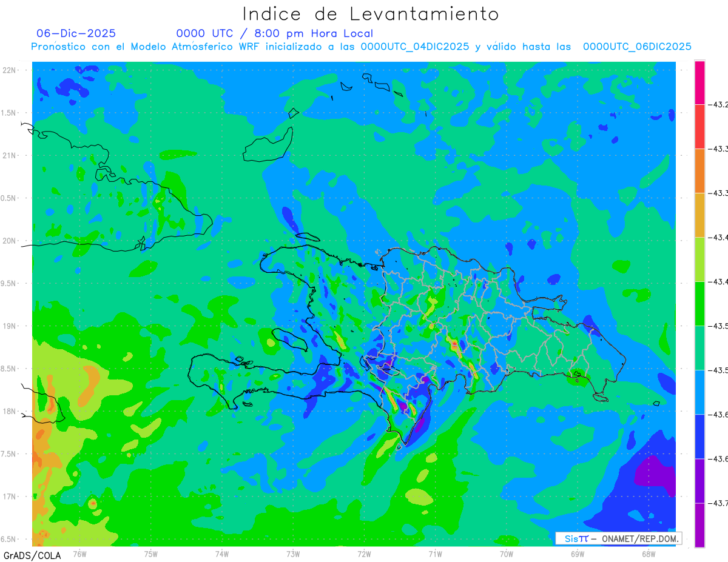Viewport: 728px width, 562px height.
Task: Click the 'Pronostico con el Modelo Atmosferico WRF' line
Action: coord(361,47)
